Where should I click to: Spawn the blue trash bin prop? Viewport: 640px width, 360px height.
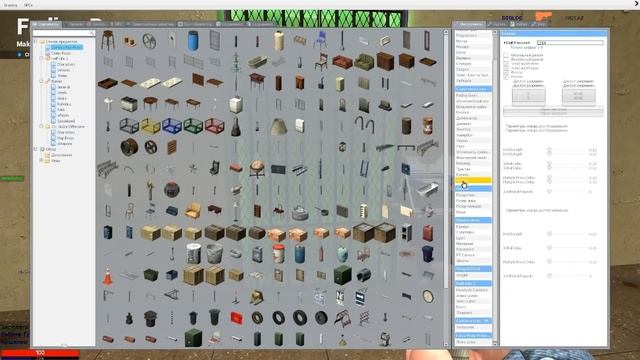point(427,254)
